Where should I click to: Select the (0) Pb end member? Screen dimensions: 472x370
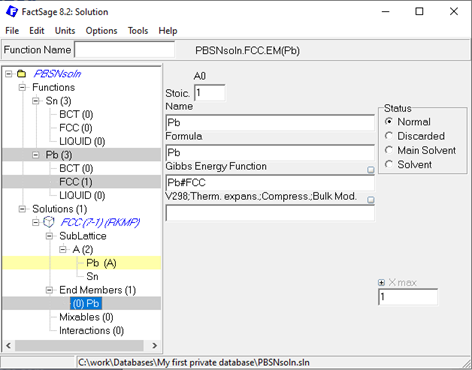pos(86,304)
